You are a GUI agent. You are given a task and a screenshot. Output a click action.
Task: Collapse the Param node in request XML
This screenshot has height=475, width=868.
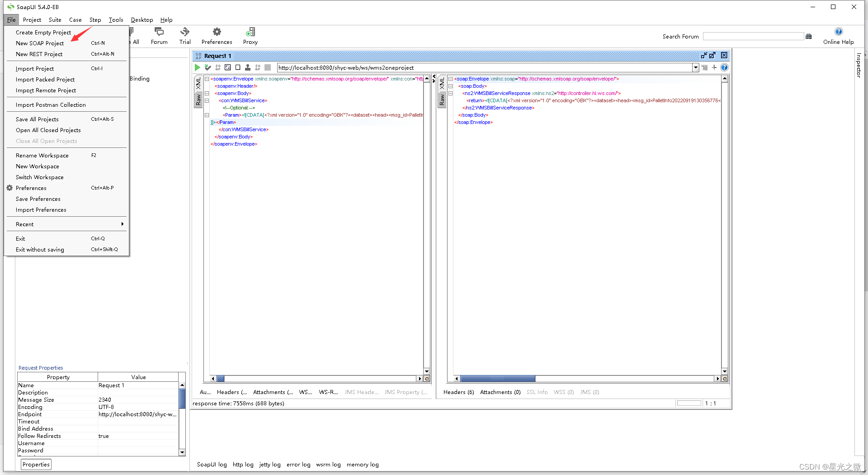pos(207,115)
